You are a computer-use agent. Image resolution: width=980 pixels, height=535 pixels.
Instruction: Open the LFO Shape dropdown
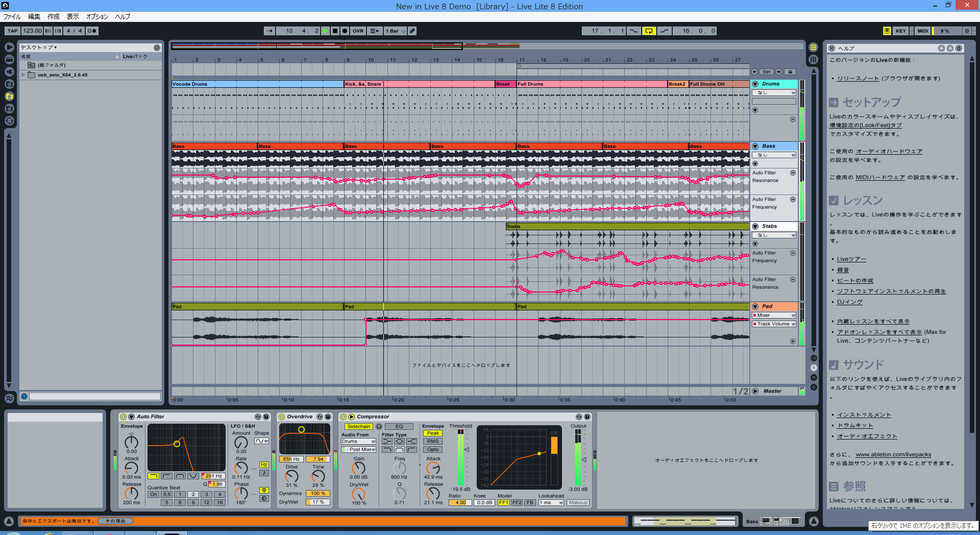(x=261, y=441)
